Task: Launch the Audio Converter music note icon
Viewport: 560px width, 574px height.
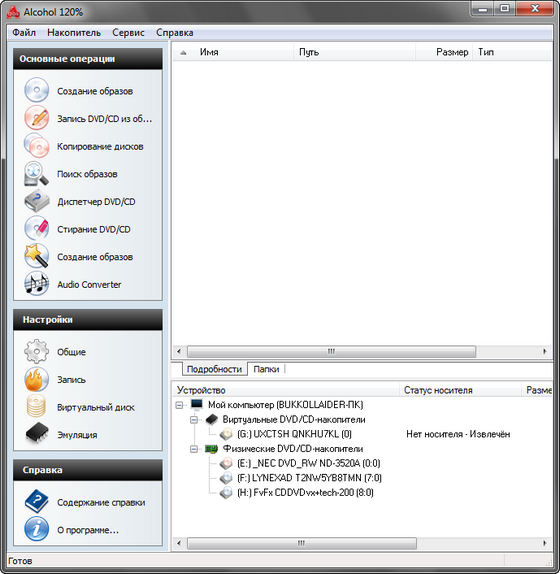Action: pyautogui.click(x=36, y=284)
